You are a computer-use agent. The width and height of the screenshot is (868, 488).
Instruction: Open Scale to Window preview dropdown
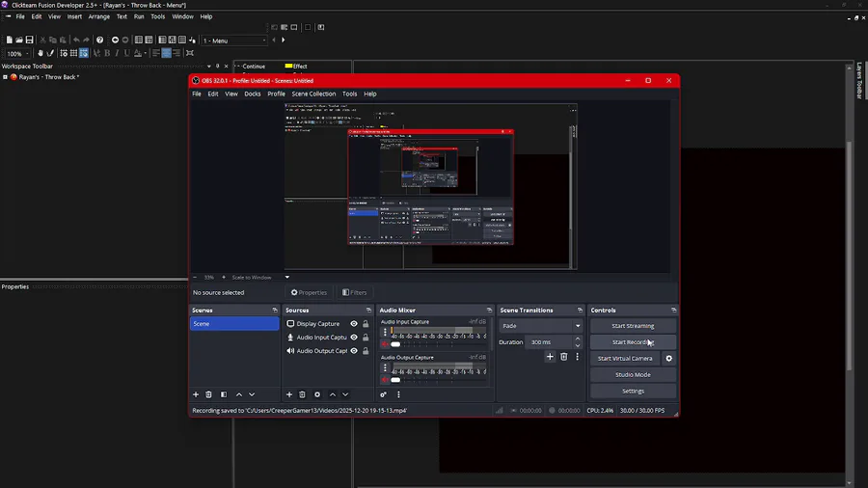click(286, 277)
